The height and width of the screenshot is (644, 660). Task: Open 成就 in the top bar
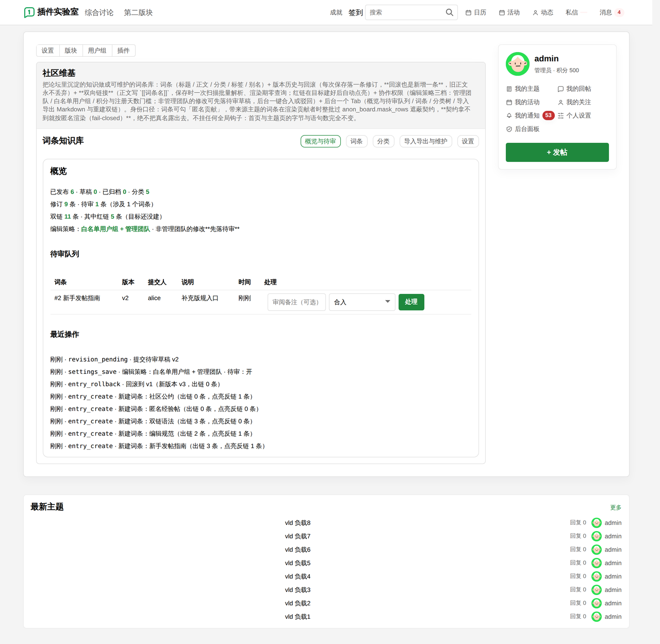coord(336,12)
